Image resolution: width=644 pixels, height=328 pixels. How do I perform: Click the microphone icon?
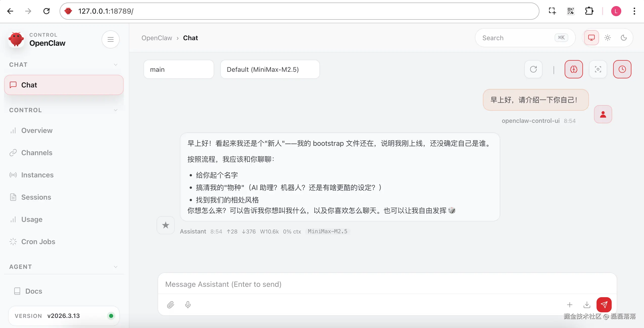(187, 305)
